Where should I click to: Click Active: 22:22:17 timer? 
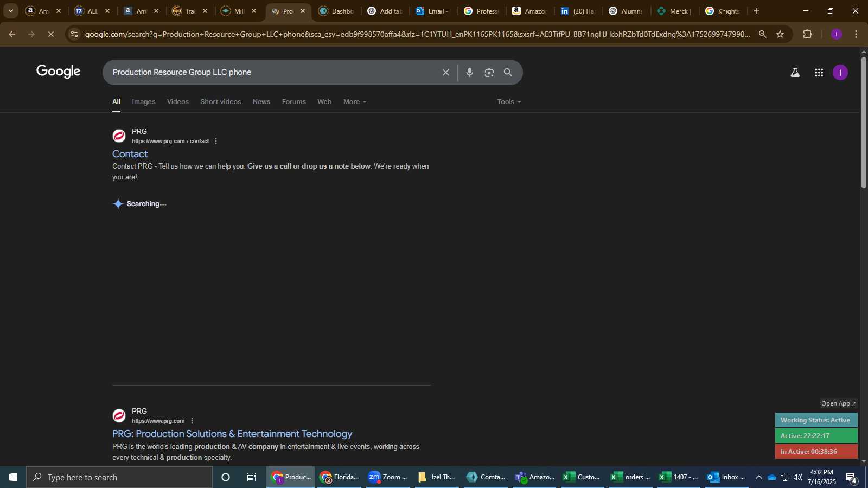tap(816, 436)
